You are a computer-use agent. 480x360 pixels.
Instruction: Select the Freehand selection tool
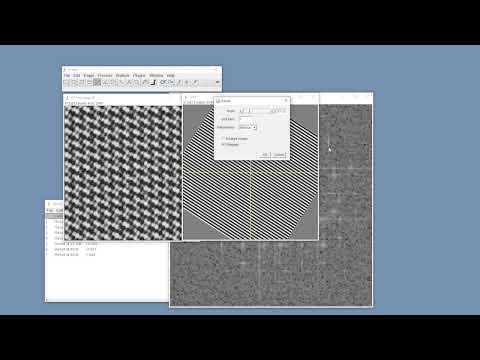point(89,82)
